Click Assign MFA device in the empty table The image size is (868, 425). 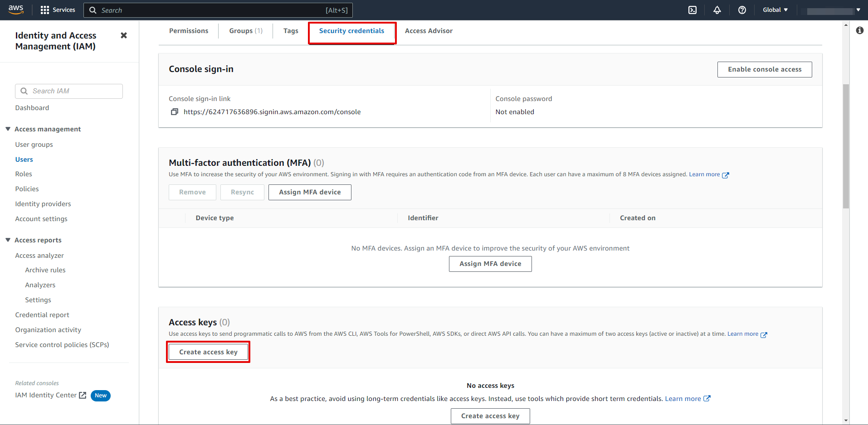(490, 264)
